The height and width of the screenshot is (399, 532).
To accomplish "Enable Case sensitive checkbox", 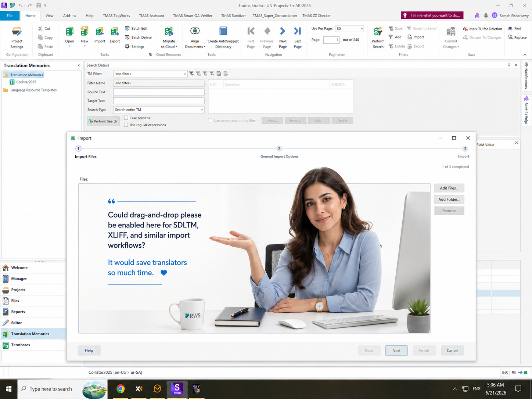I will (126, 118).
